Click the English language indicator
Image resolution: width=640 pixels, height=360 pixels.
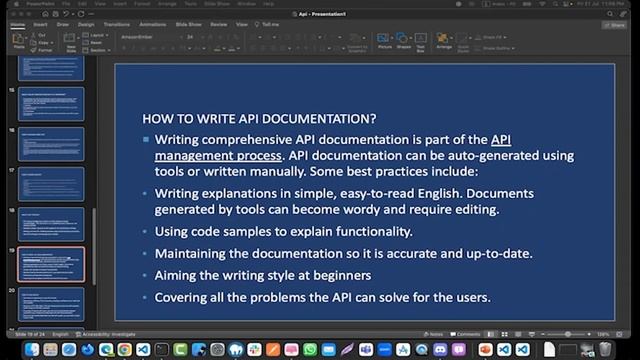(60, 334)
